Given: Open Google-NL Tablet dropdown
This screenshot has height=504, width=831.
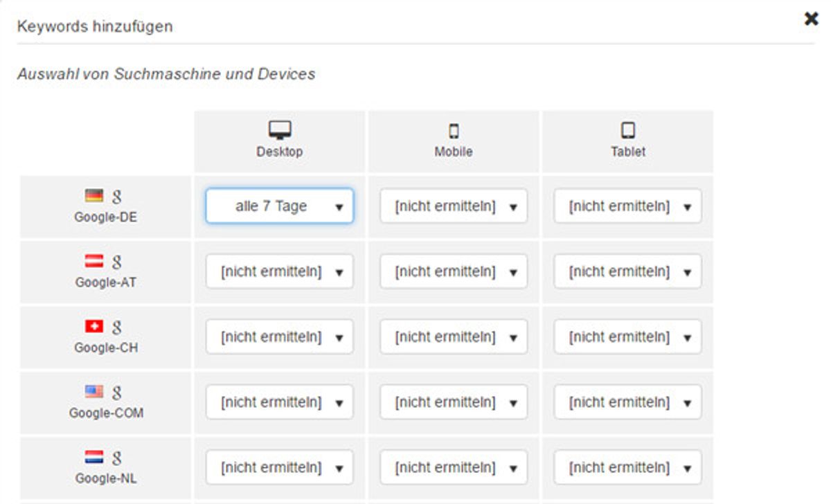Looking at the screenshot, I should (x=628, y=467).
